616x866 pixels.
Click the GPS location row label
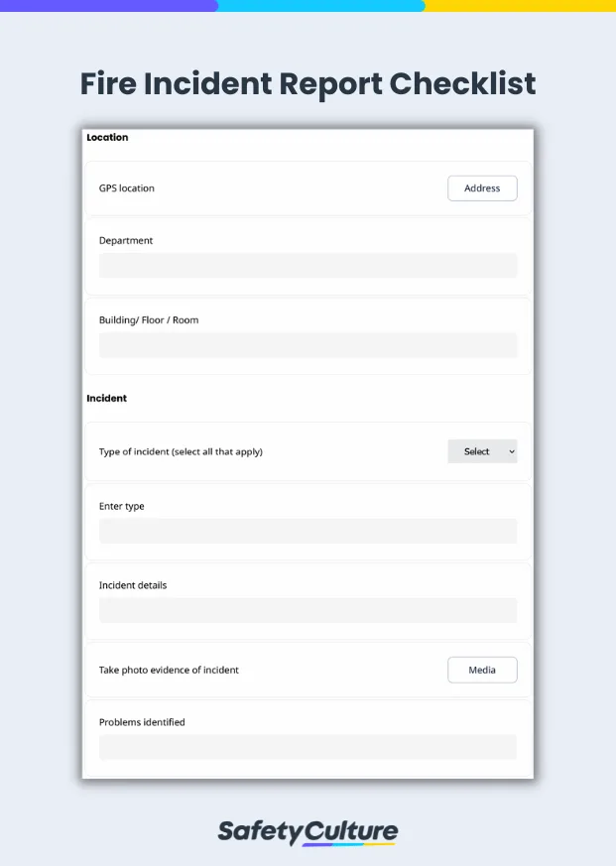(127, 188)
